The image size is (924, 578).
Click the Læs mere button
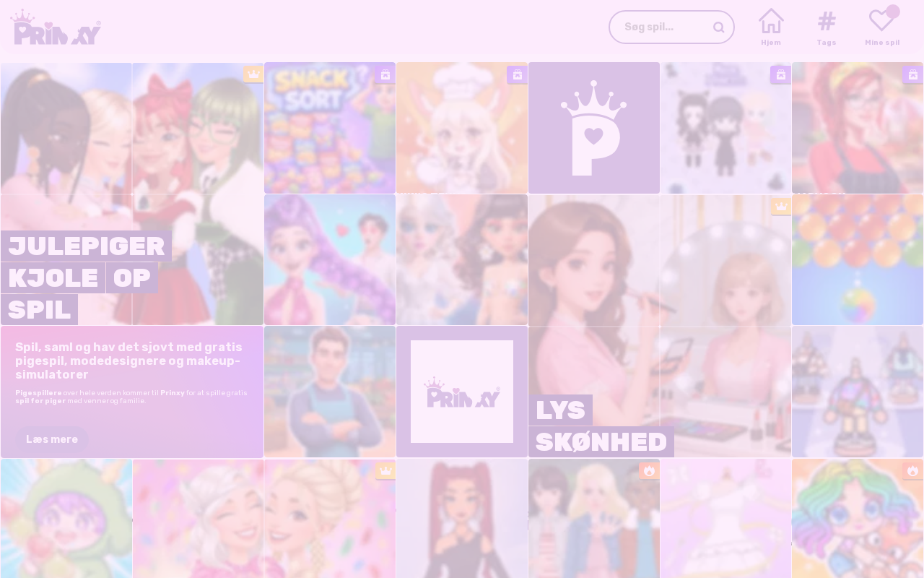(52, 439)
